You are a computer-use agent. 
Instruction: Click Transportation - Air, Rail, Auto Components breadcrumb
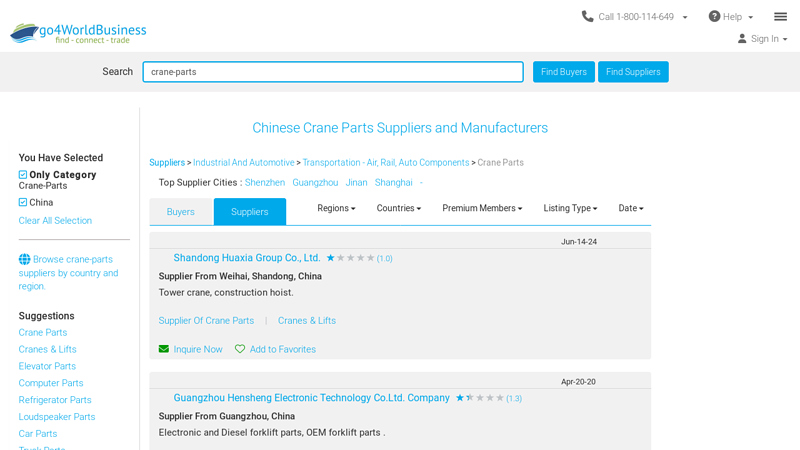click(x=386, y=162)
